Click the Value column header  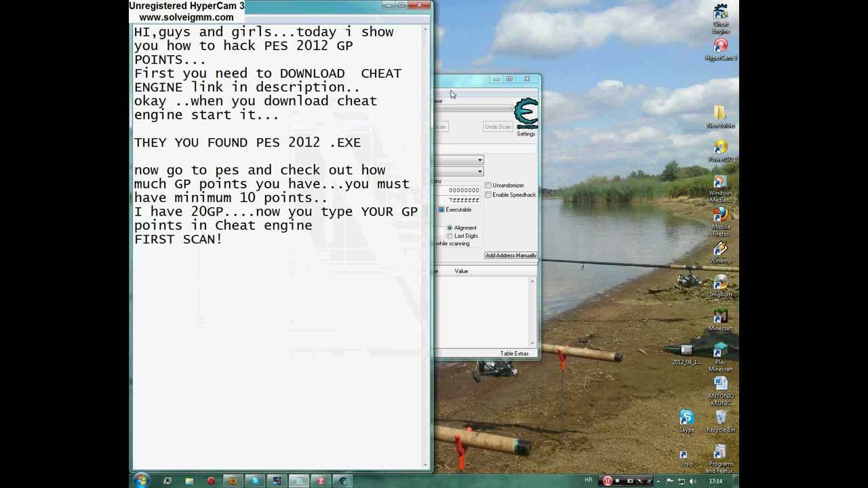click(461, 271)
